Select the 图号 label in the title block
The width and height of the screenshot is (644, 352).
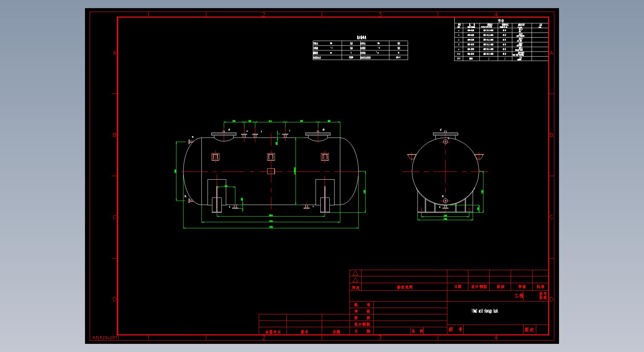point(455,329)
